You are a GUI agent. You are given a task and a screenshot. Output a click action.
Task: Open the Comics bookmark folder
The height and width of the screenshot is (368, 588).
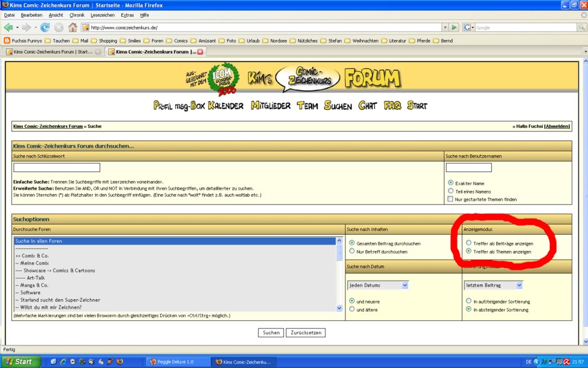[176, 41]
